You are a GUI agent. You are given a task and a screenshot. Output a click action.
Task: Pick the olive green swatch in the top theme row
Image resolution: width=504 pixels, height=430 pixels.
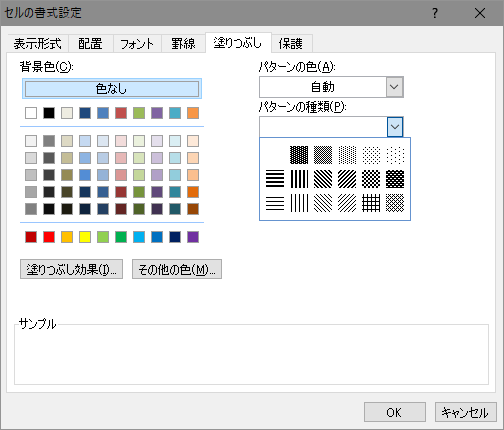[139, 113]
